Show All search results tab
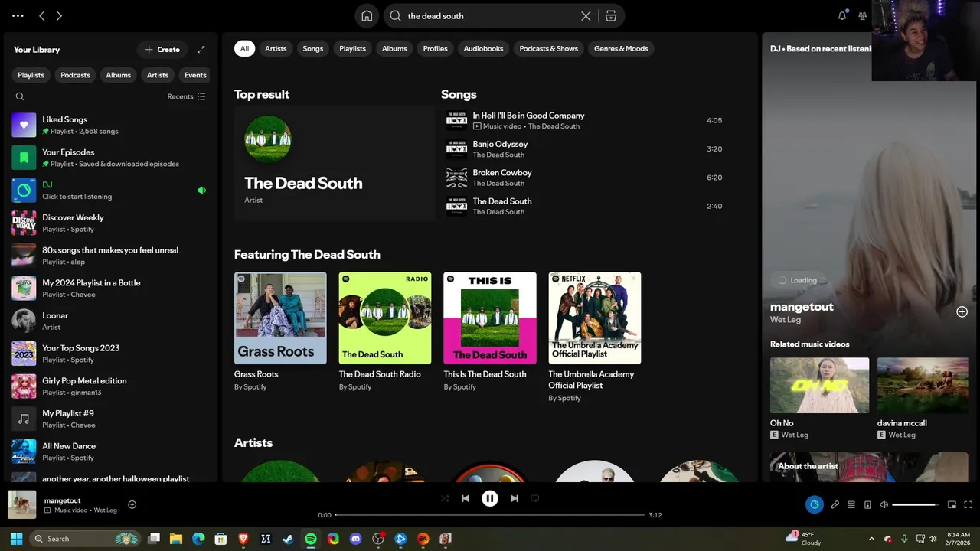 244,48
